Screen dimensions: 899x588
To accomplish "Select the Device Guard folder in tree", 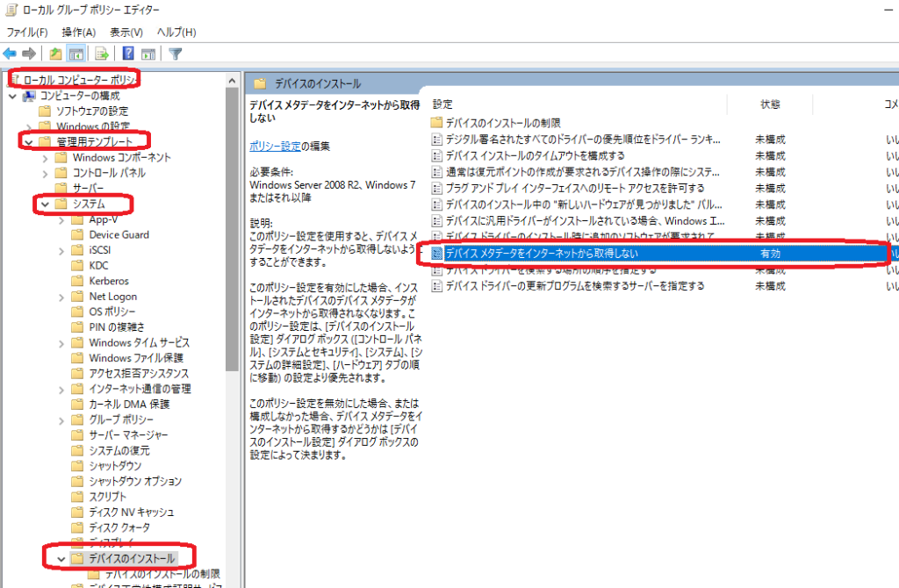I will tap(119, 234).
